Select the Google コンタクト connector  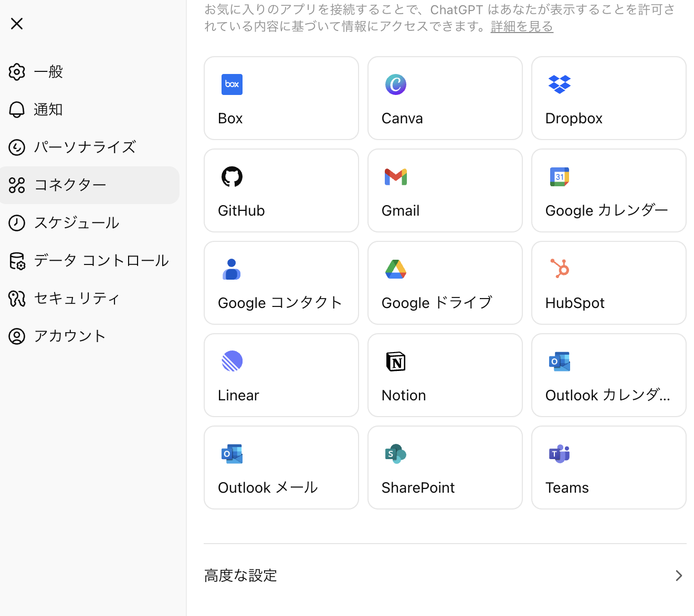(281, 283)
